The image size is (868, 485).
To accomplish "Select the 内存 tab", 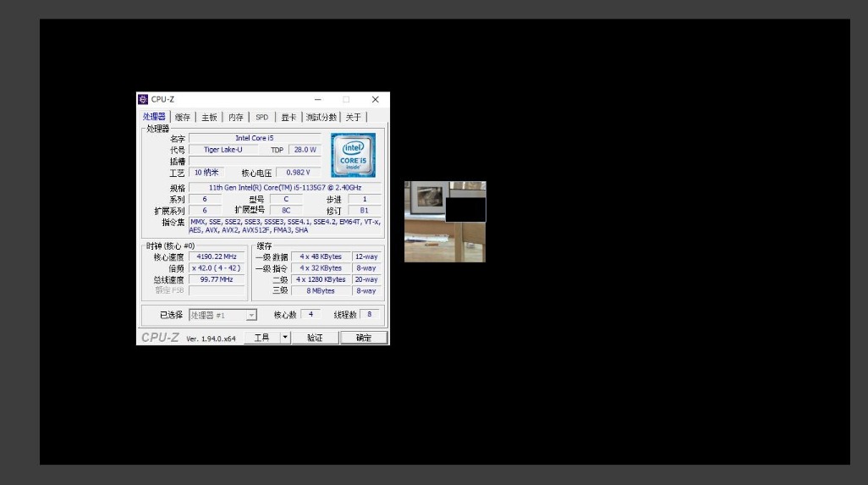I will click(x=236, y=118).
